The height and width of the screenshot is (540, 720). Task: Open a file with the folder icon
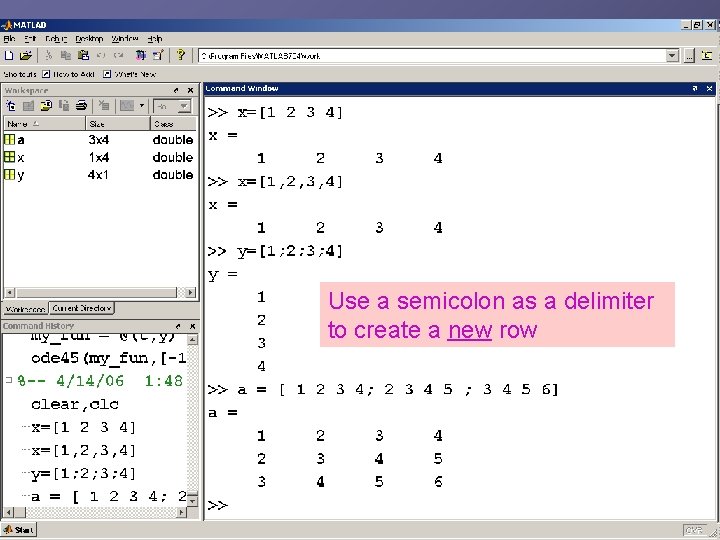click(x=26, y=56)
